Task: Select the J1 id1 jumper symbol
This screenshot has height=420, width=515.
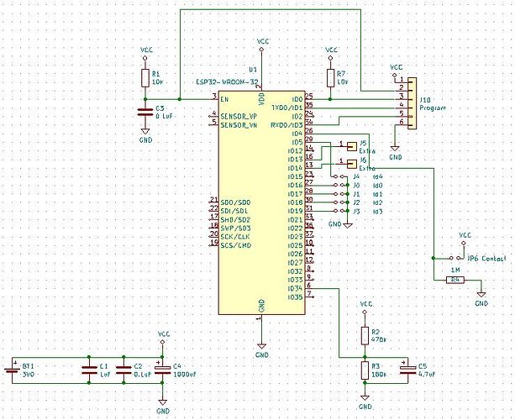Action: [340, 194]
